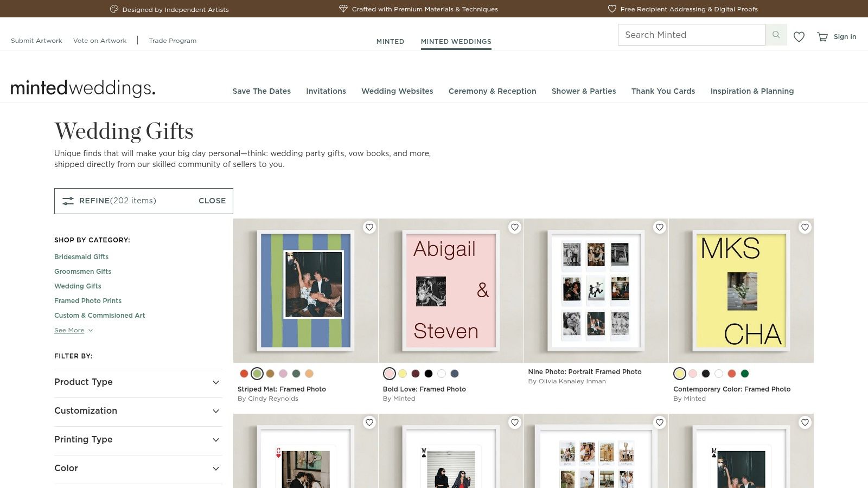Expand the Color filter section

[138, 468]
